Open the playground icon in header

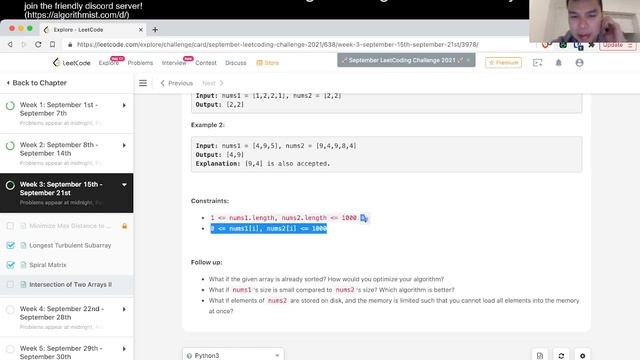[x=538, y=62]
